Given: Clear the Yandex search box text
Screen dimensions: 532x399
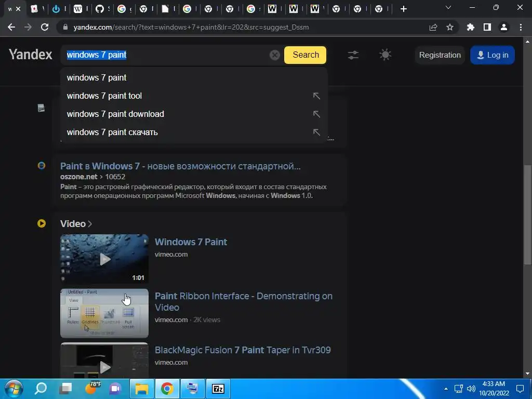Looking at the screenshot, I should [x=274, y=55].
